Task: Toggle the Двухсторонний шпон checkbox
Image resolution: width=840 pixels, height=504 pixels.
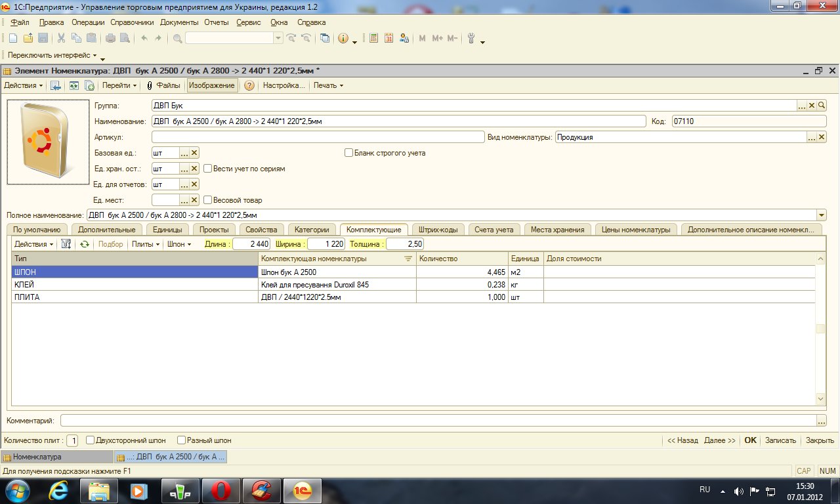Action: (x=91, y=440)
